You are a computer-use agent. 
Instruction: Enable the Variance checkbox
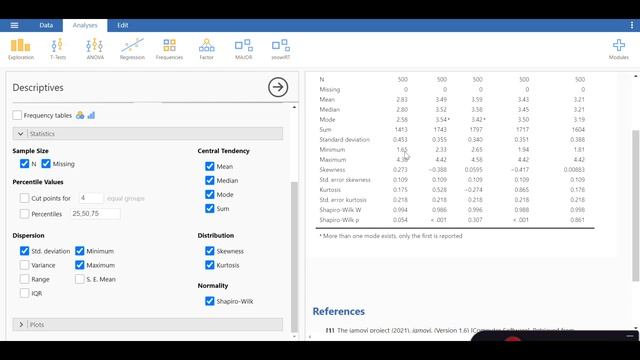tap(24, 265)
